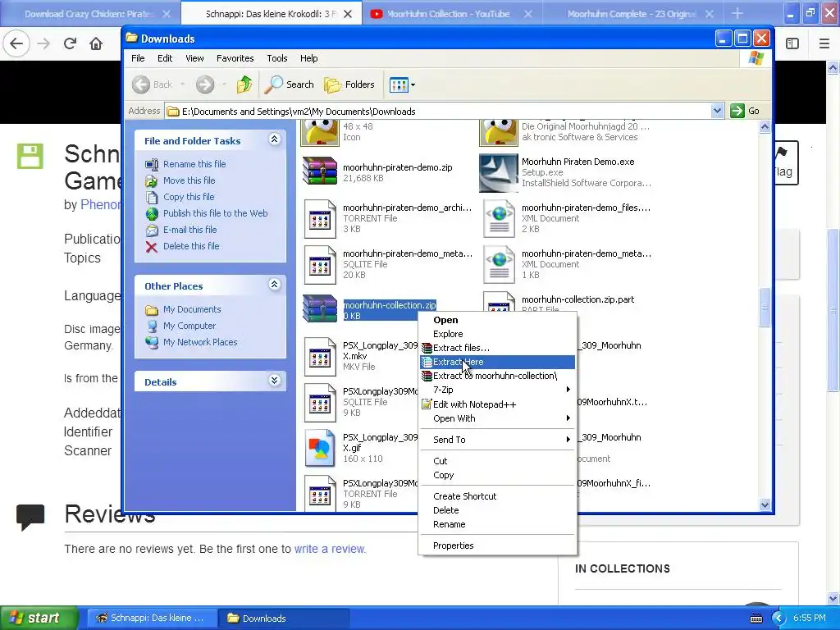Click Publish this file to the Web

216,213
